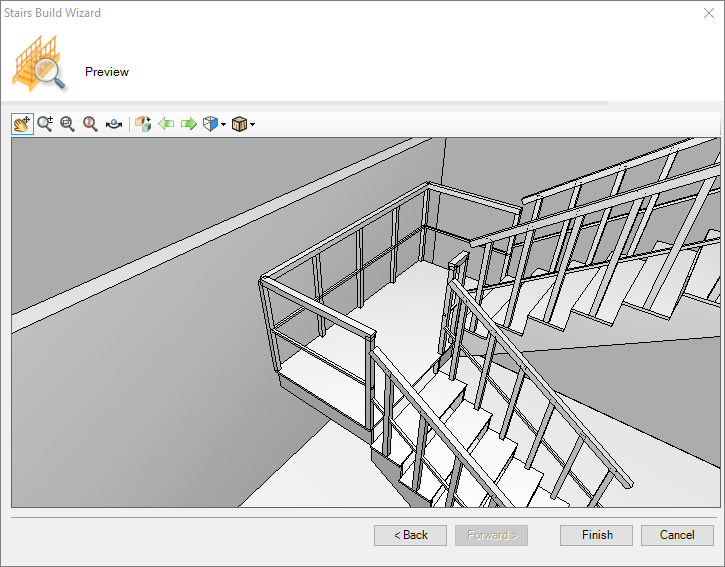
Task: Click the Zoom in/out magnifier tool
Action: (x=45, y=124)
